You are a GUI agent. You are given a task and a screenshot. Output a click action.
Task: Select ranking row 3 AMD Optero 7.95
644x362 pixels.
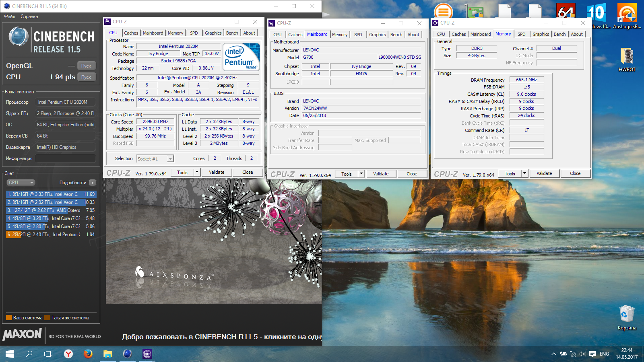coord(51,210)
